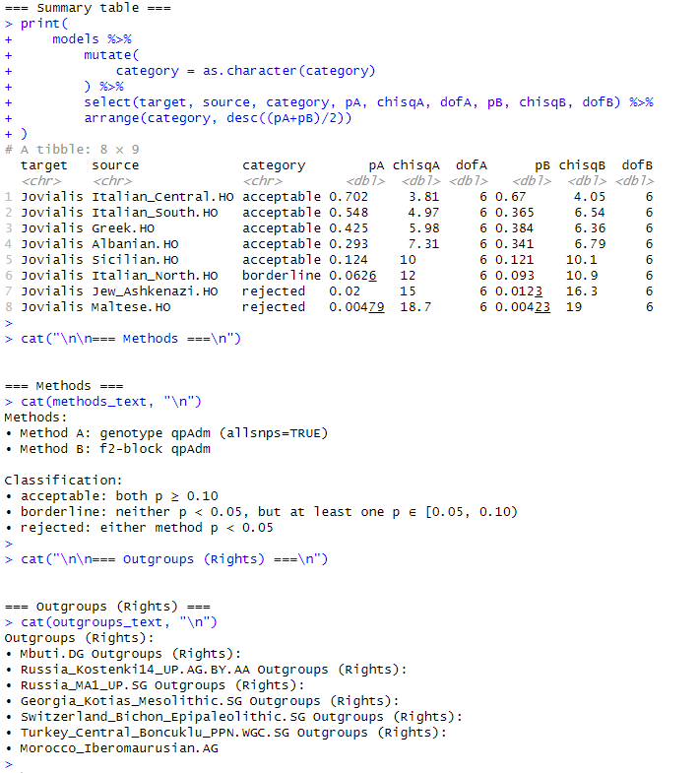Image resolution: width=700 pixels, height=773 pixels.
Task: Select the 'Albanian.HO' source entry
Action: (x=135, y=244)
